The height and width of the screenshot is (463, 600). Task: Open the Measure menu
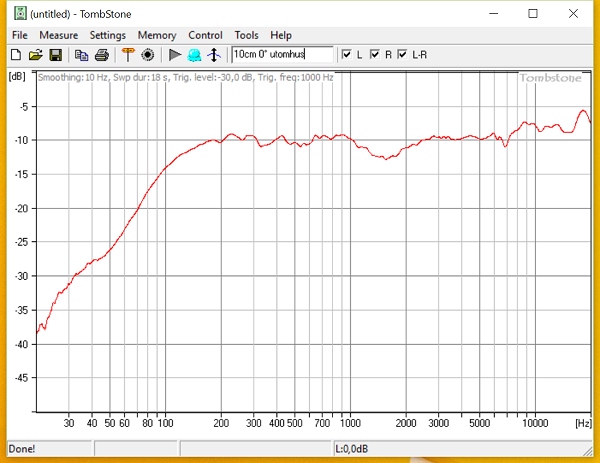pyautogui.click(x=59, y=35)
